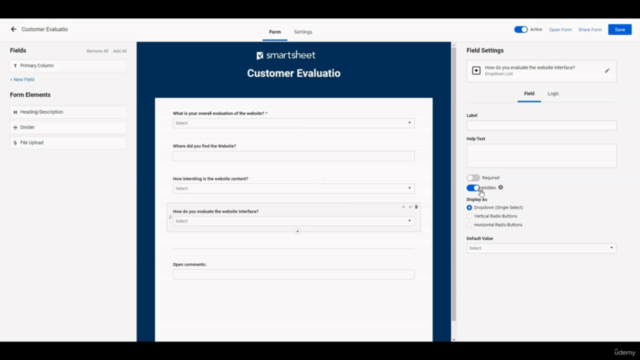Click the dropdown list type icon in Field Settings
This screenshot has height=360, width=640.
[476, 71]
